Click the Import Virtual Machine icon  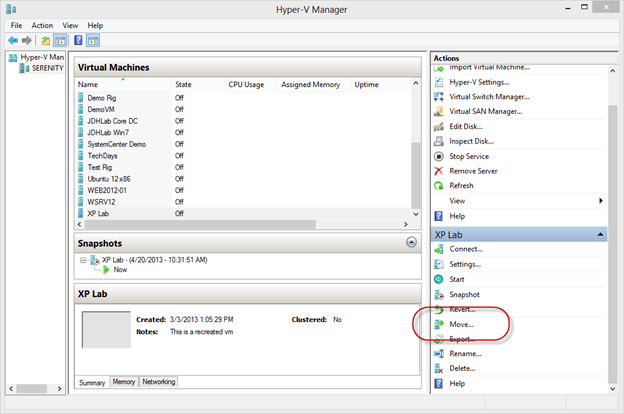(x=439, y=68)
